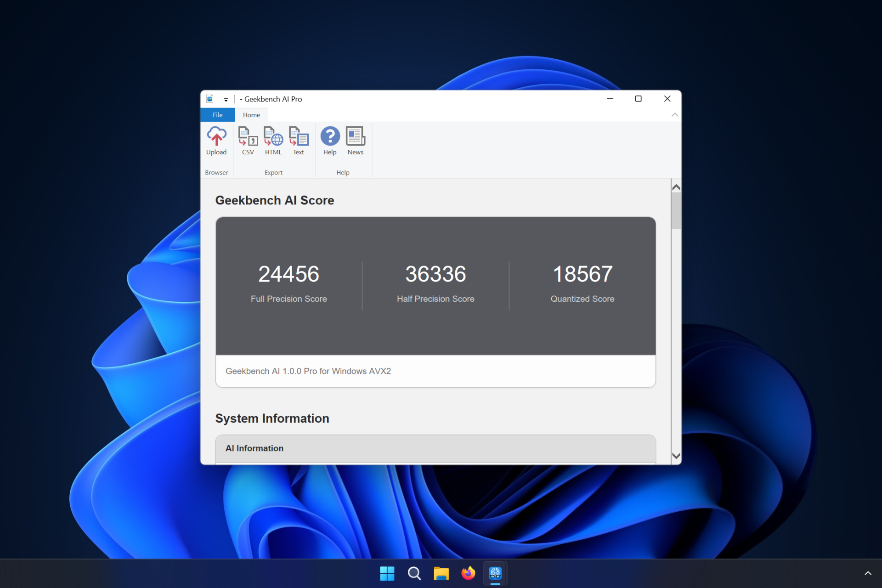The width and height of the screenshot is (882, 588).
Task: Launch Firefox from the taskbar
Action: [468, 573]
